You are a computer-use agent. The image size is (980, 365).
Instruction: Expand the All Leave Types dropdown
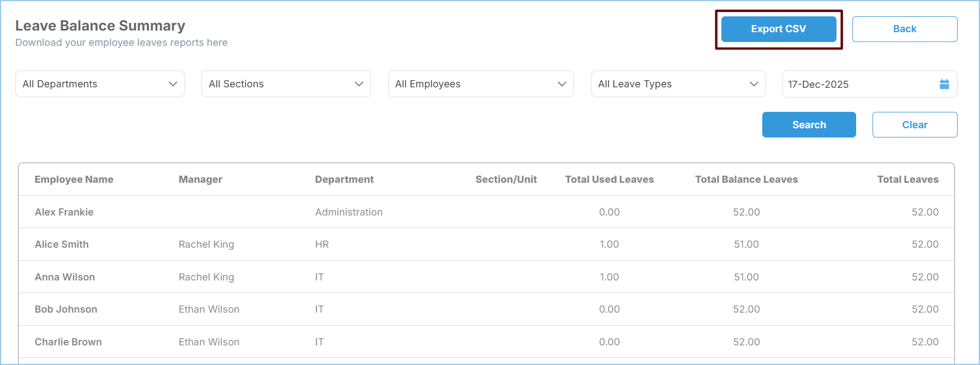click(x=678, y=84)
